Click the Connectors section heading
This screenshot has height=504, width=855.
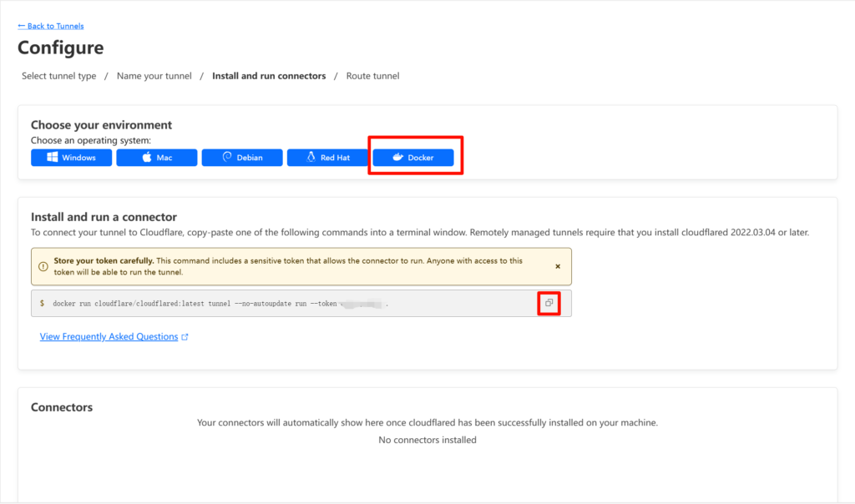[62, 407]
